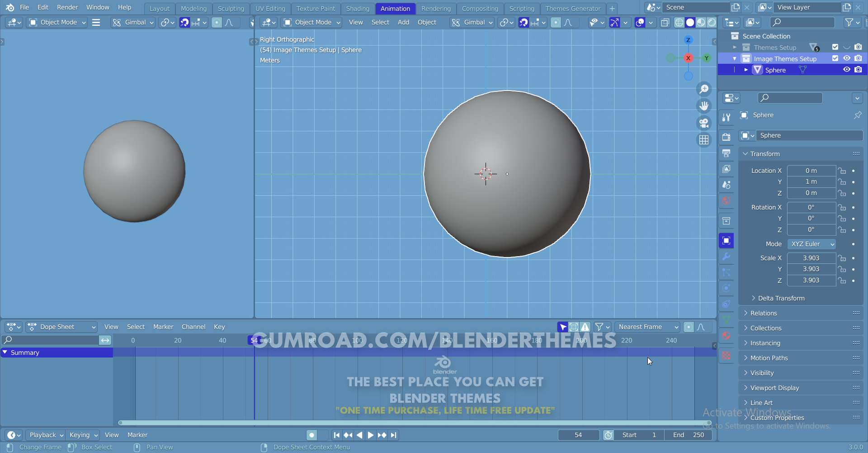Viewport: 868px width, 453px height.
Task: Toggle Themes Setup collection exclude checkbox
Action: pyautogui.click(x=835, y=47)
